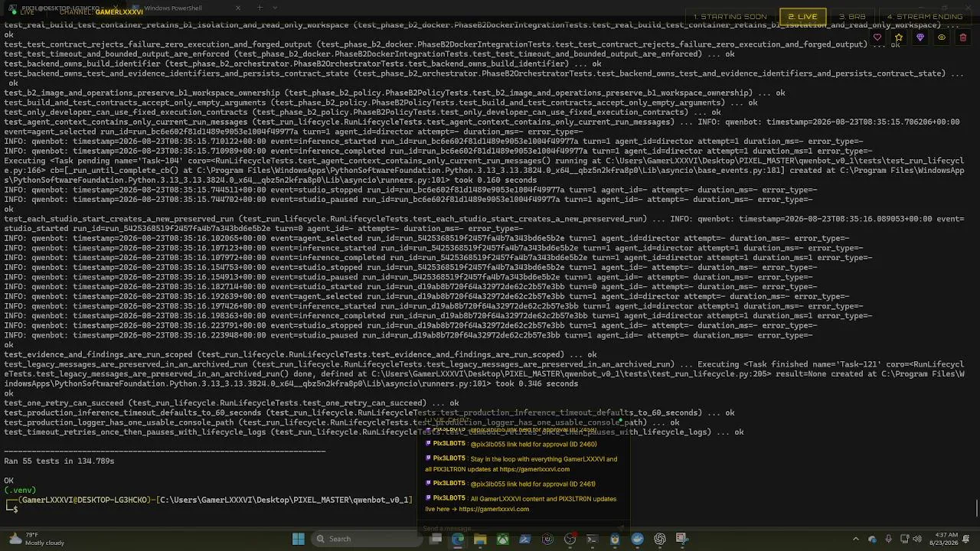Activate the '4. STREAM ENDING' scene

924,16
